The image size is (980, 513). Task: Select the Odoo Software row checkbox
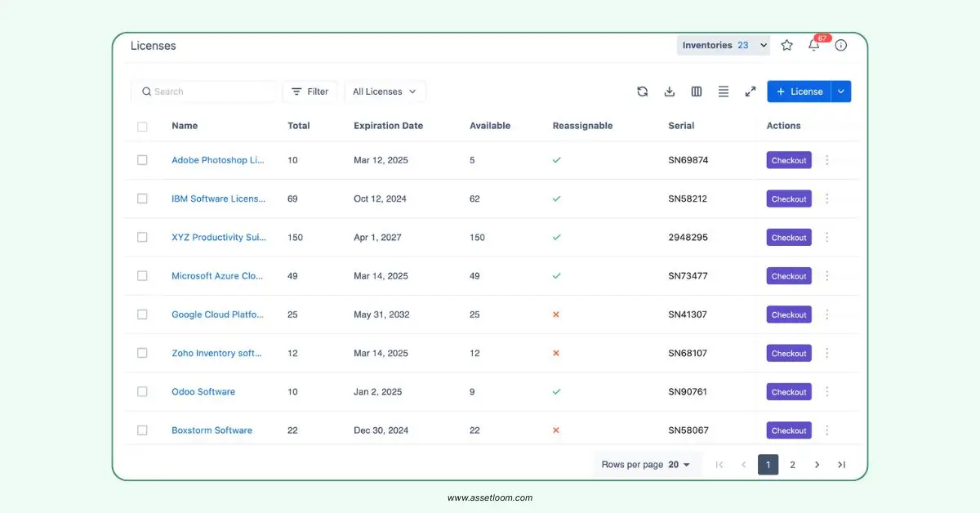[x=142, y=391]
